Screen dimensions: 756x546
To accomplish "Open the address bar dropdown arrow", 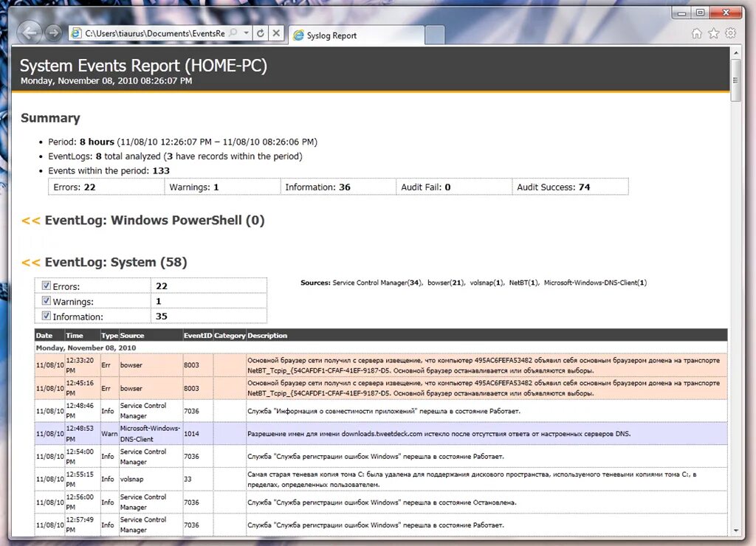I will (246, 32).
